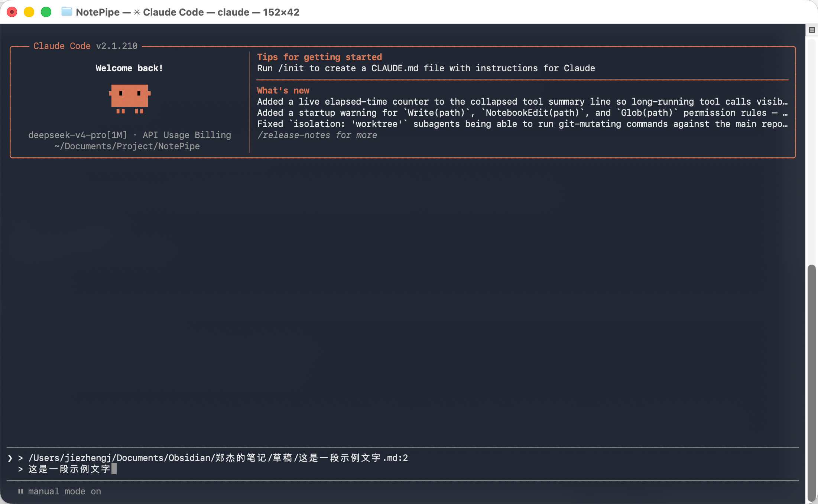818x504 pixels.
Task: Click the yellow minimize window button
Action: pos(29,12)
